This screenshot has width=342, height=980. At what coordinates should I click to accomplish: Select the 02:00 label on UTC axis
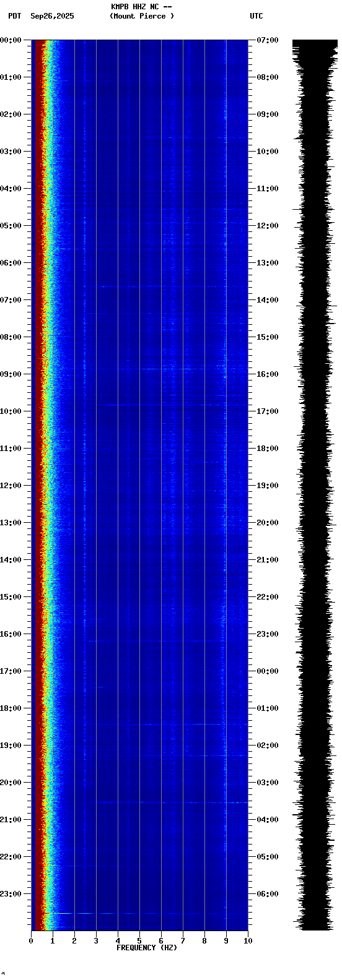pyautogui.click(x=268, y=746)
